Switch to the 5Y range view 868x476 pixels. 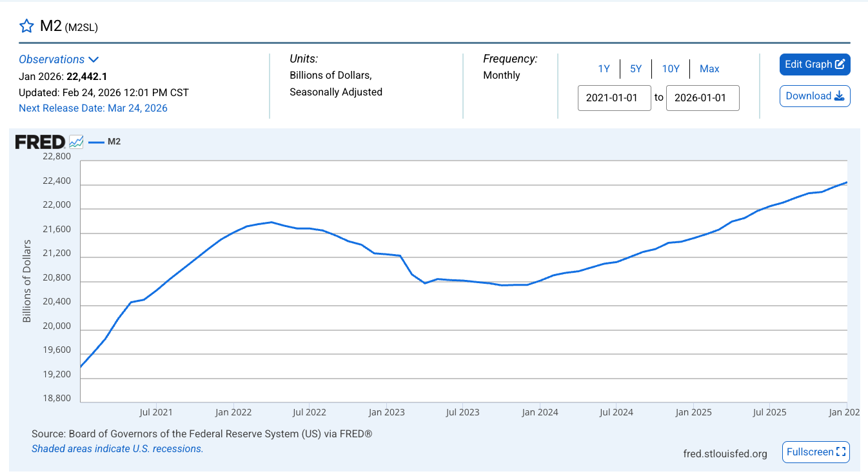pos(636,68)
